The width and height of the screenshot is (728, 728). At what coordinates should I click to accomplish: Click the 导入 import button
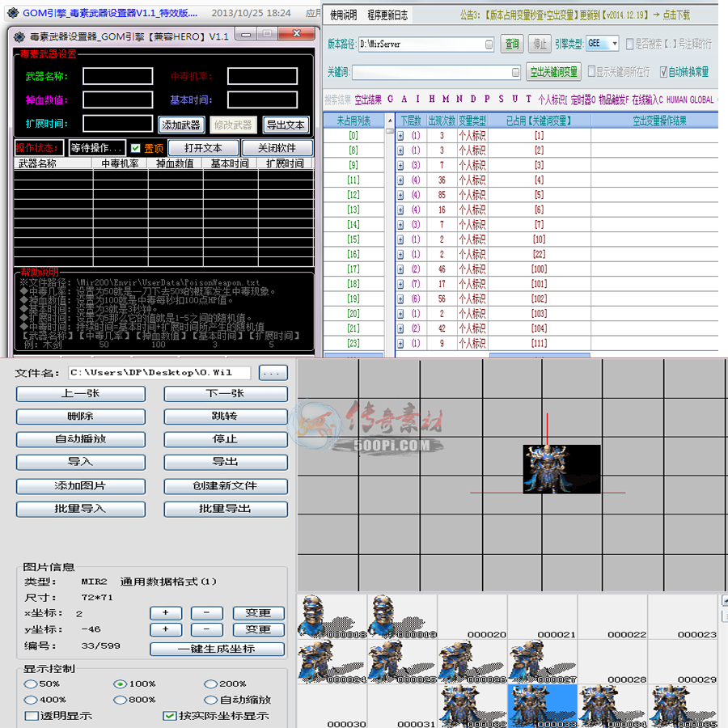81,462
